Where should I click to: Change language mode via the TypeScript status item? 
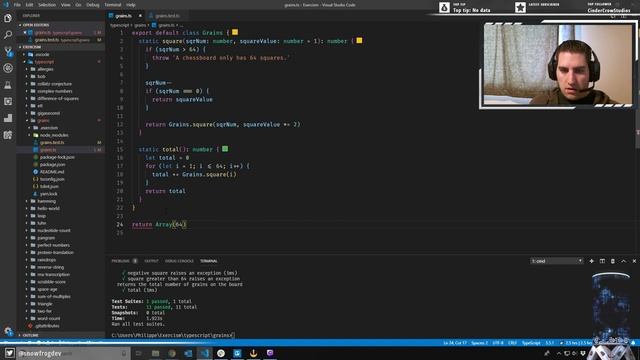click(x=531, y=343)
